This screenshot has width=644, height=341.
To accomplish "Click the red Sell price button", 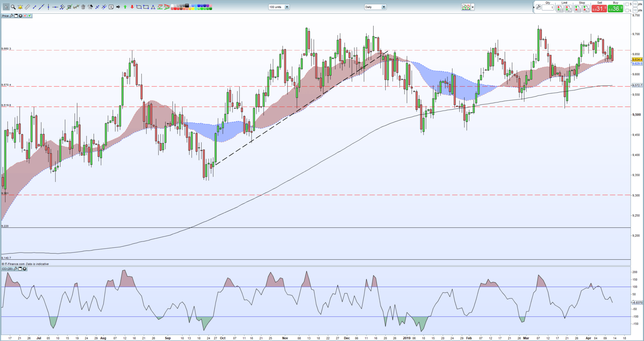I will point(599,9).
